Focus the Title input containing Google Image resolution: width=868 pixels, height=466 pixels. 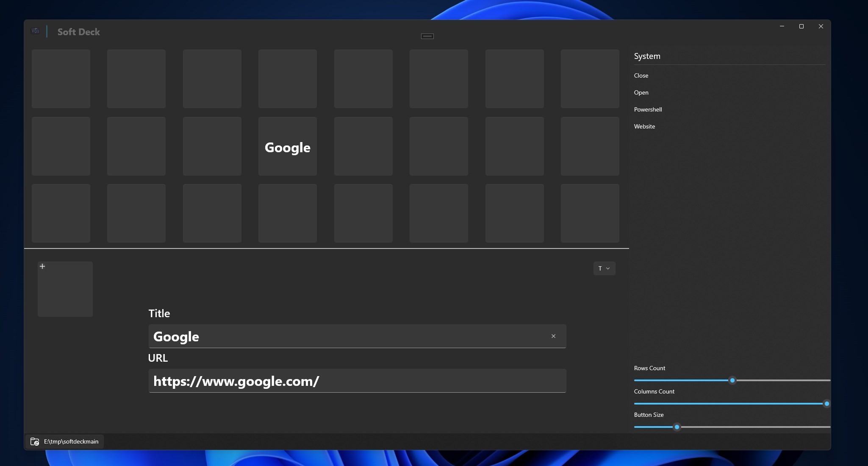[357, 336]
